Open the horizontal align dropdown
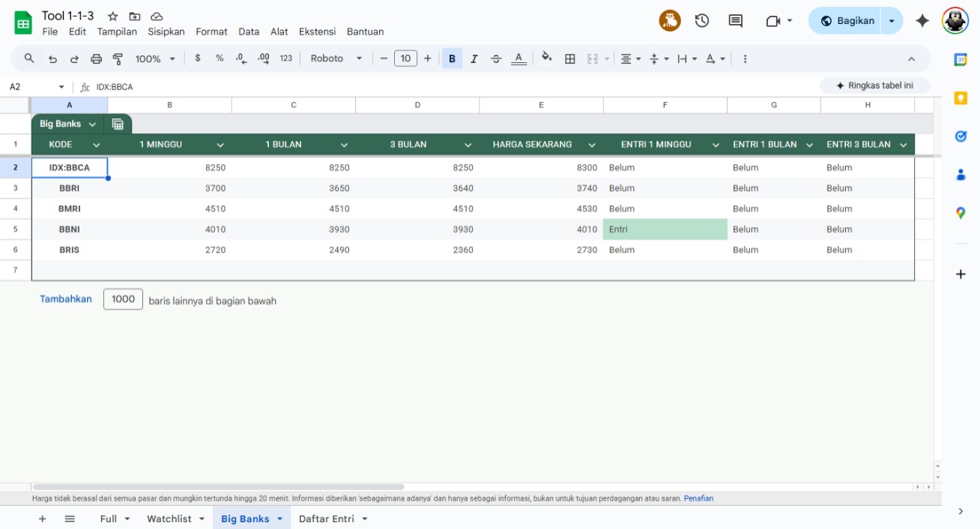This screenshot has height=529, width=980. tap(631, 58)
